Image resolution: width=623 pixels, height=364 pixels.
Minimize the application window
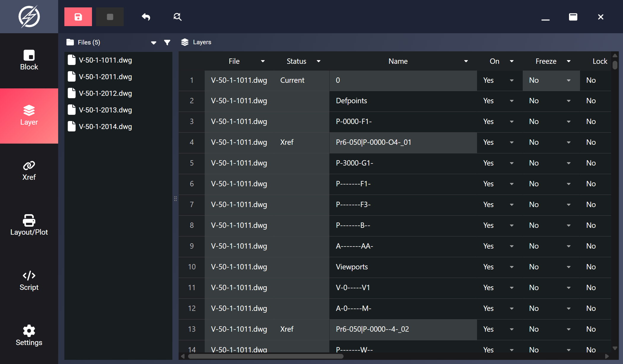coord(545,20)
